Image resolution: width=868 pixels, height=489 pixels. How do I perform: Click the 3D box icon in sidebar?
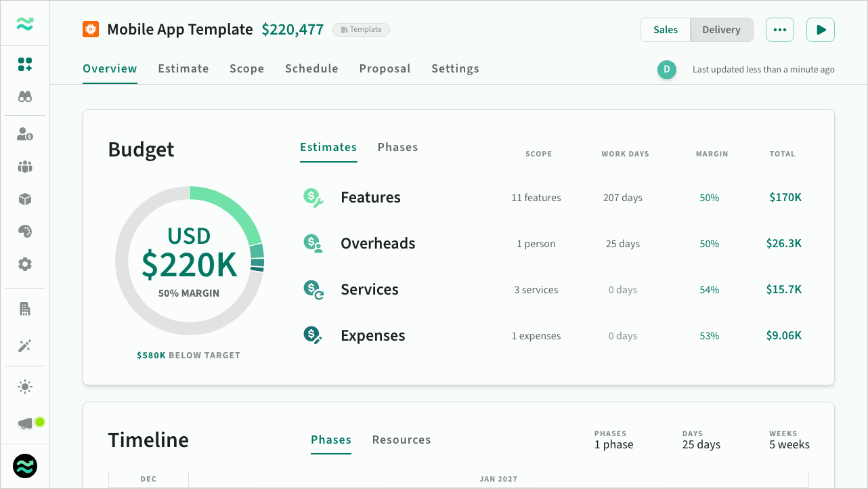tap(25, 199)
